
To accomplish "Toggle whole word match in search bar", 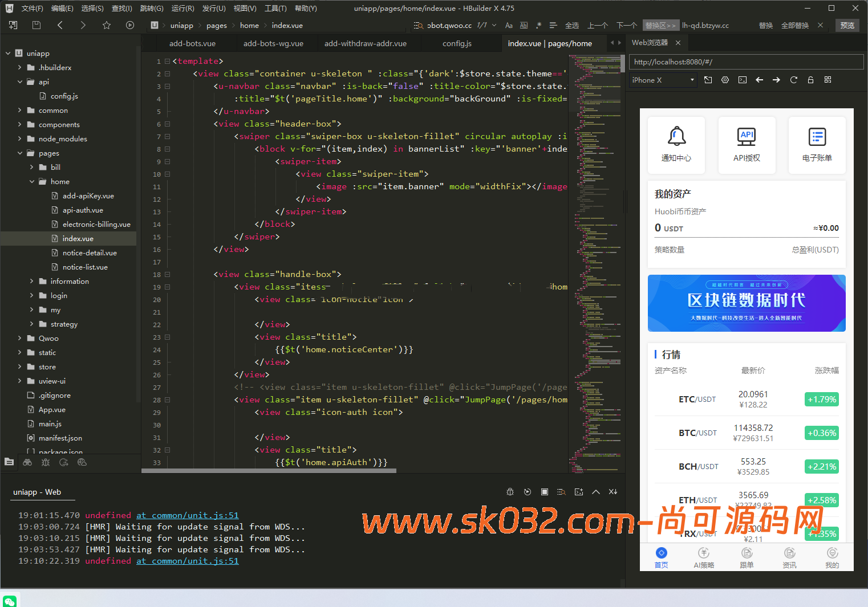I will [524, 25].
